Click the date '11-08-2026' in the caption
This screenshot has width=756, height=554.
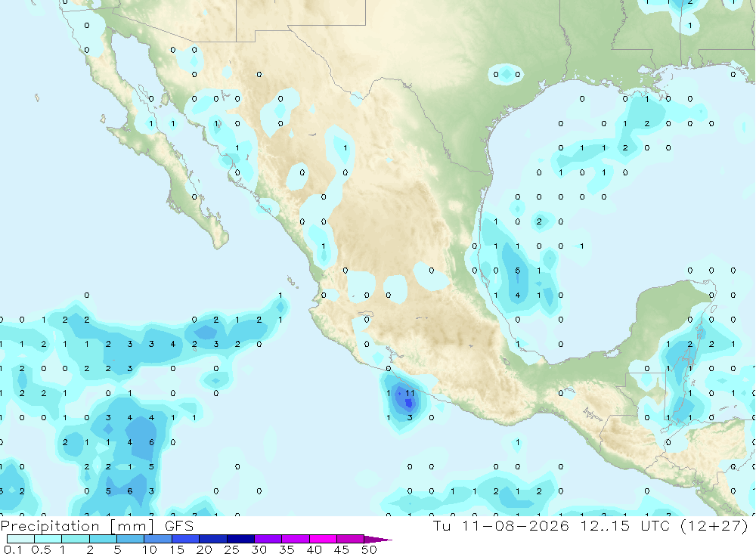(x=516, y=525)
